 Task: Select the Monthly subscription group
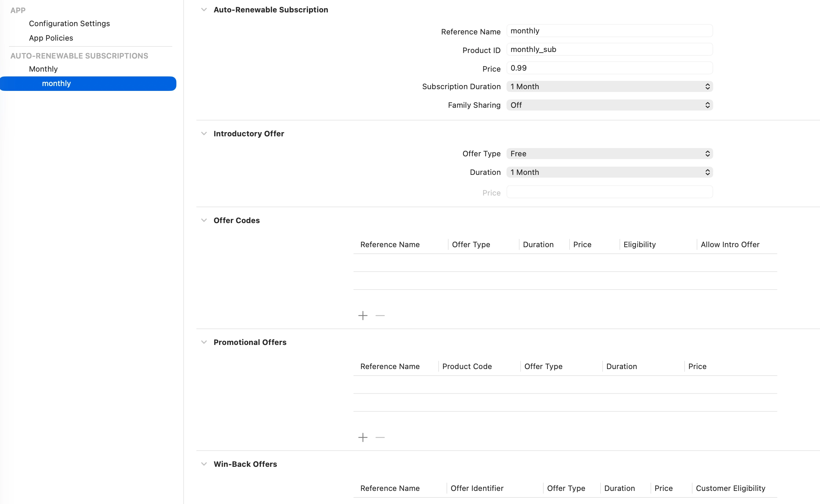[x=43, y=69]
